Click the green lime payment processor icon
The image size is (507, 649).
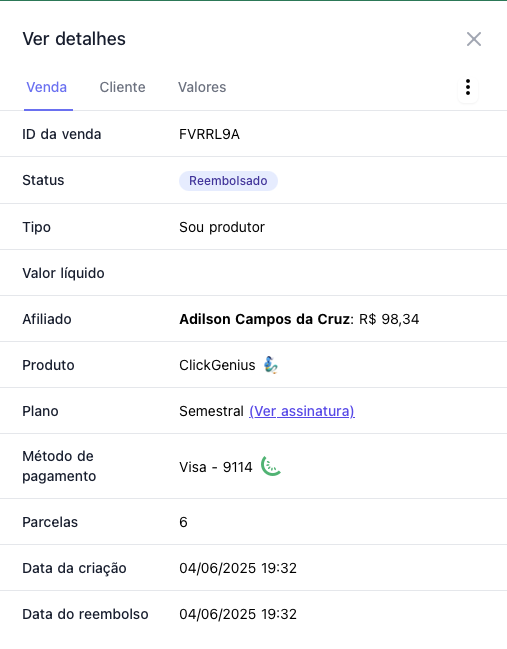coord(271,466)
